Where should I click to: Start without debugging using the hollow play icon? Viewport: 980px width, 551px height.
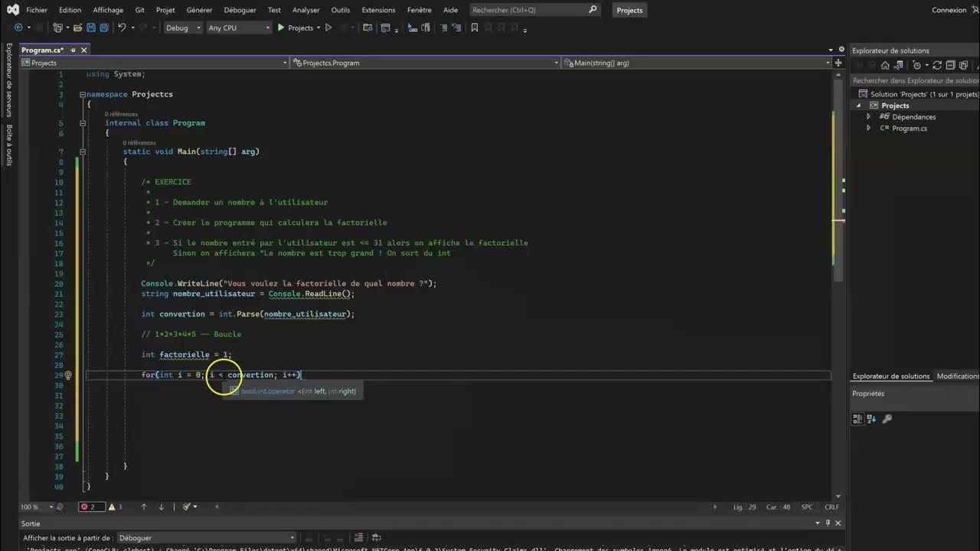pos(328,28)
